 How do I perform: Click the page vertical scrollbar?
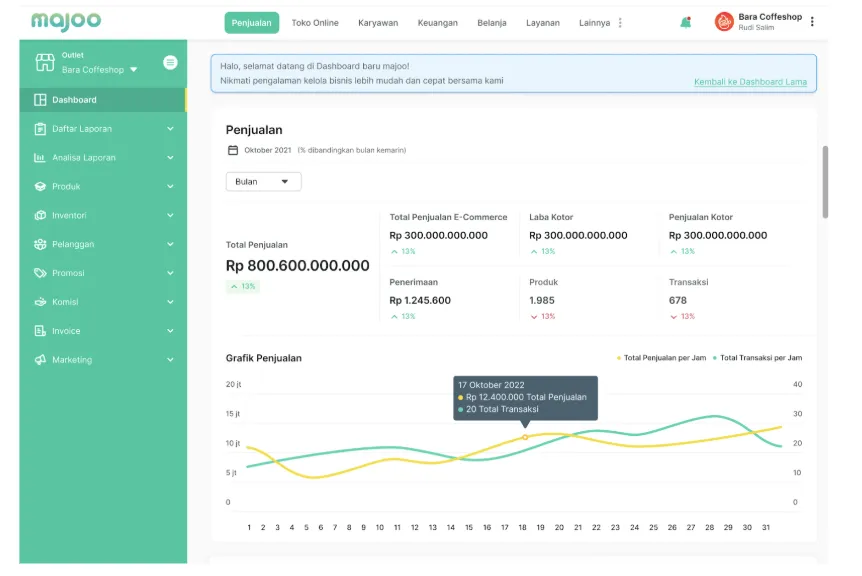[x=825, y=181]
